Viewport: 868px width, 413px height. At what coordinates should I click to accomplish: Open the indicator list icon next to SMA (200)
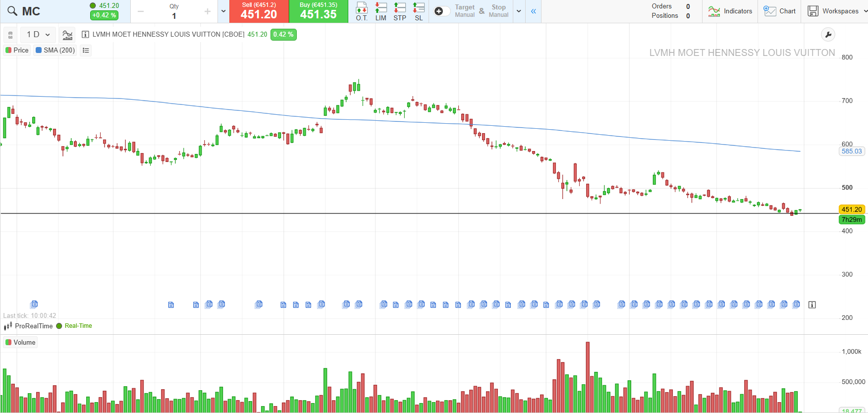86,51
